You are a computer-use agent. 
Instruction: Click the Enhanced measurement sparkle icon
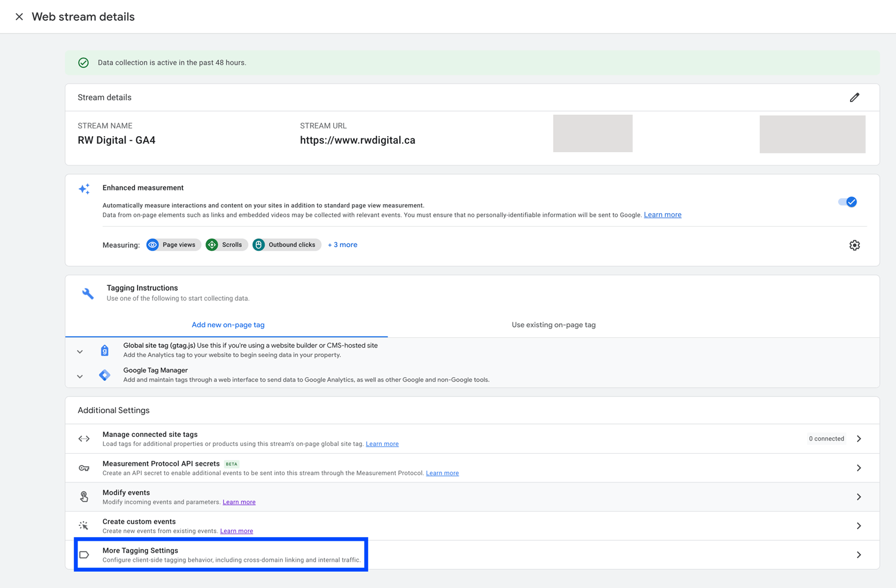pyautogui.click(x=84, y=189)
